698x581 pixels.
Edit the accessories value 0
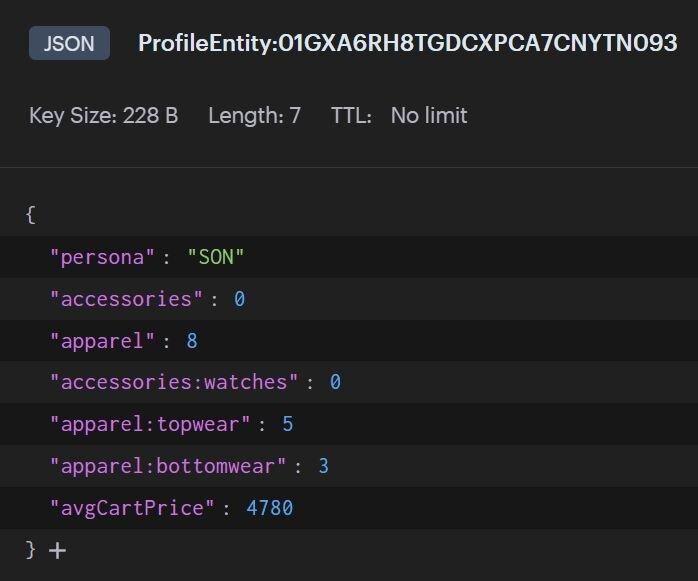coord(239,299)
